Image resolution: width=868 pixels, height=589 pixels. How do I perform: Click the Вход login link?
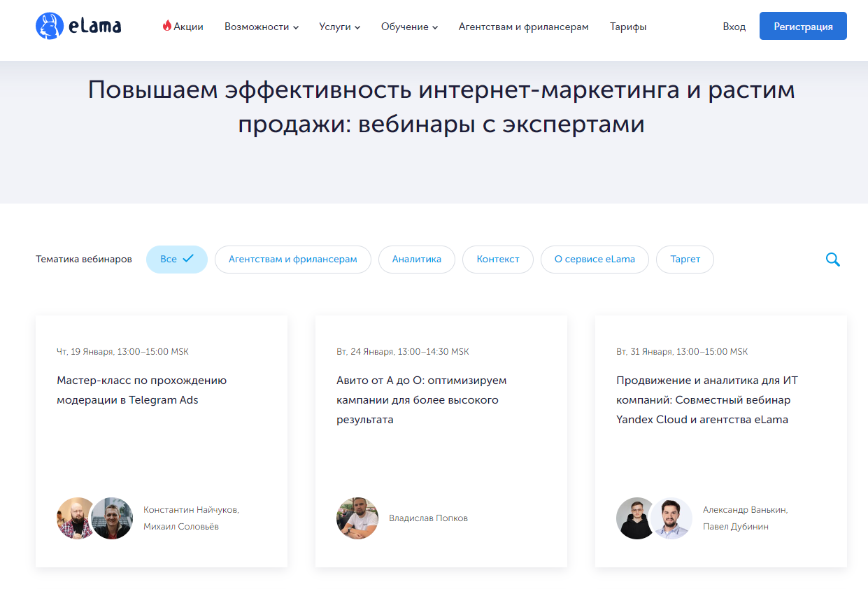point(734,27)
